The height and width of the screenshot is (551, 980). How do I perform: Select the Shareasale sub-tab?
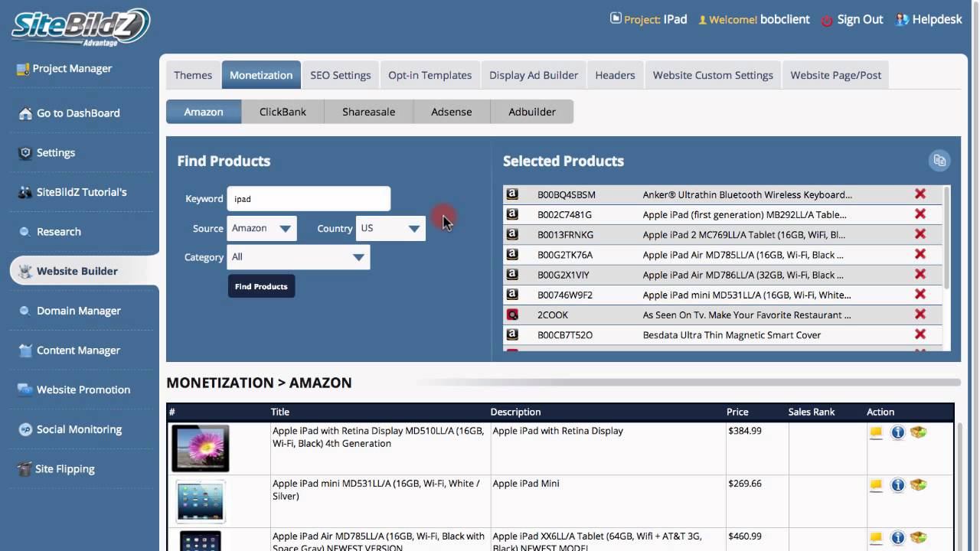369,112
